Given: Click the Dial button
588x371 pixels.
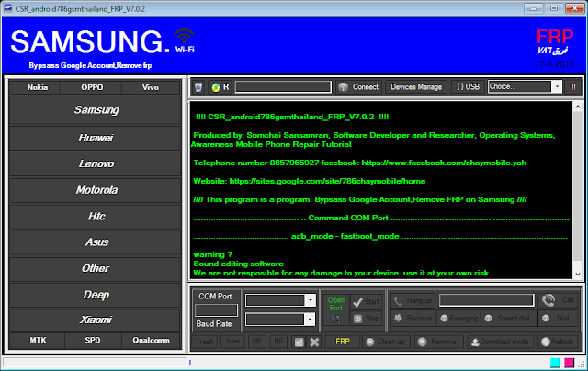Looking at the screenshot, I should tap(559, 318).
